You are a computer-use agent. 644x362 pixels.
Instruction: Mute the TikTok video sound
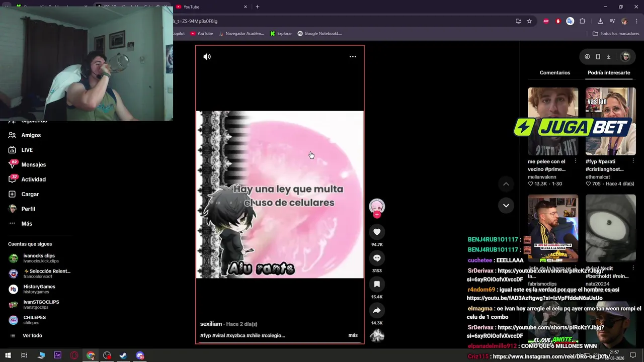coord(207,57)
